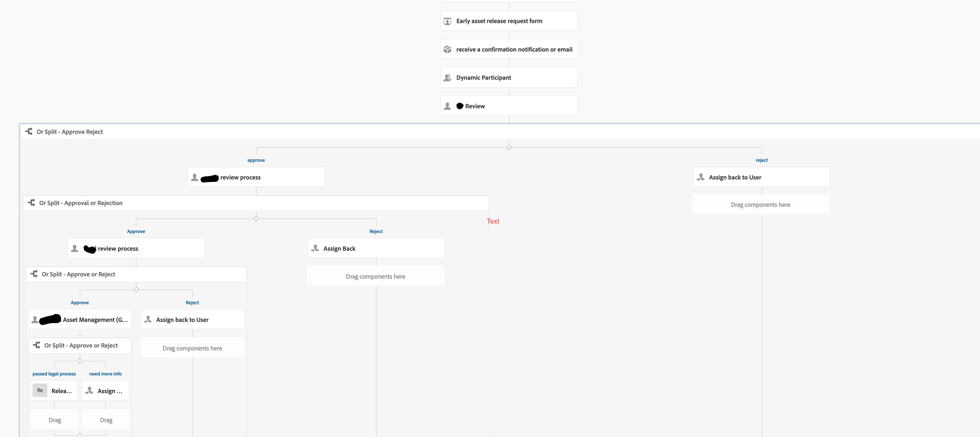
Task: Click the Or Split - Approval or Rejection icon
Action: tap(32, 203)
